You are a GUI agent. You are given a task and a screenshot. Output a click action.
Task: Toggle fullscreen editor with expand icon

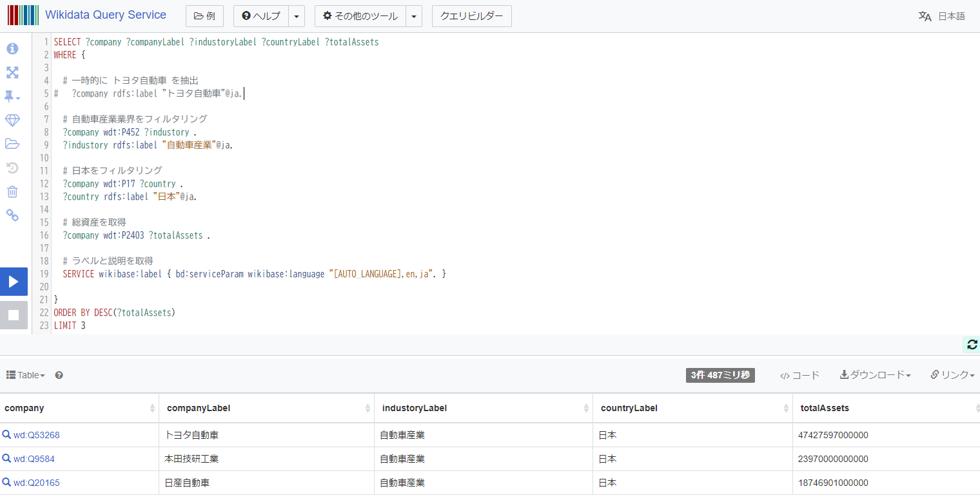tap(12, 72)
